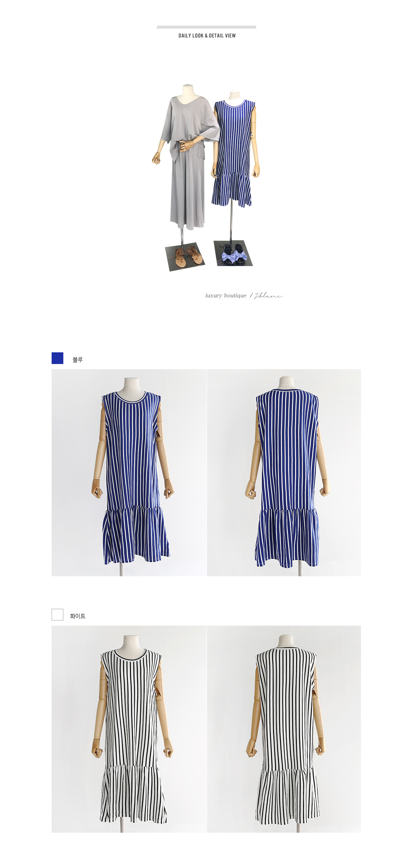
Task: Click the white color swatch labeled 화이트
Action: click(57, 614)
